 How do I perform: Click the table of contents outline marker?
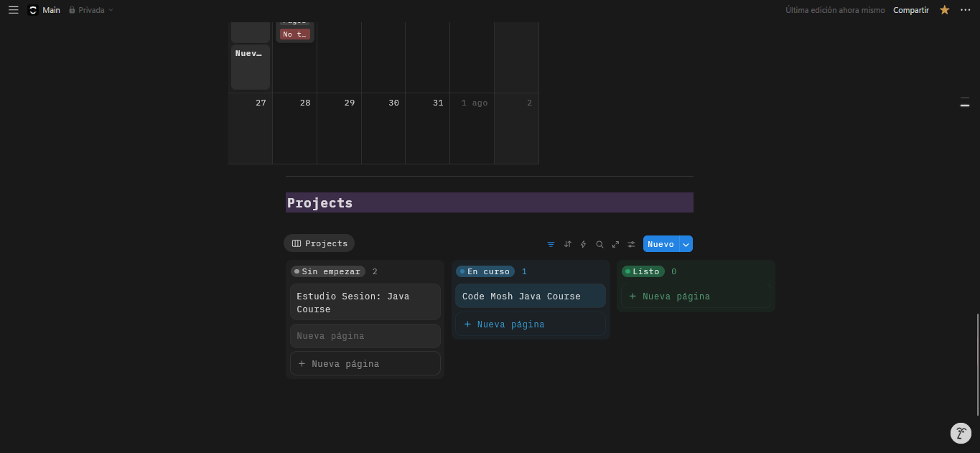965,102
